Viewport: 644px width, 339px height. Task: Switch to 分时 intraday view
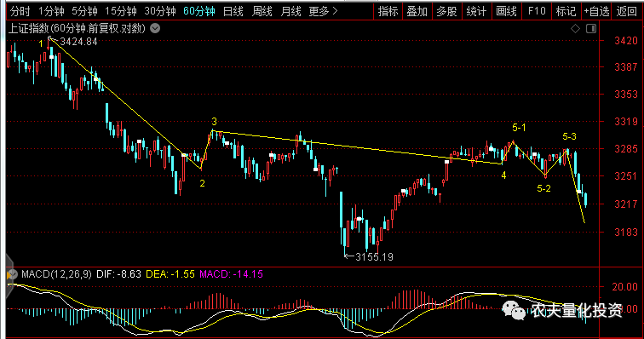[20, 11]
